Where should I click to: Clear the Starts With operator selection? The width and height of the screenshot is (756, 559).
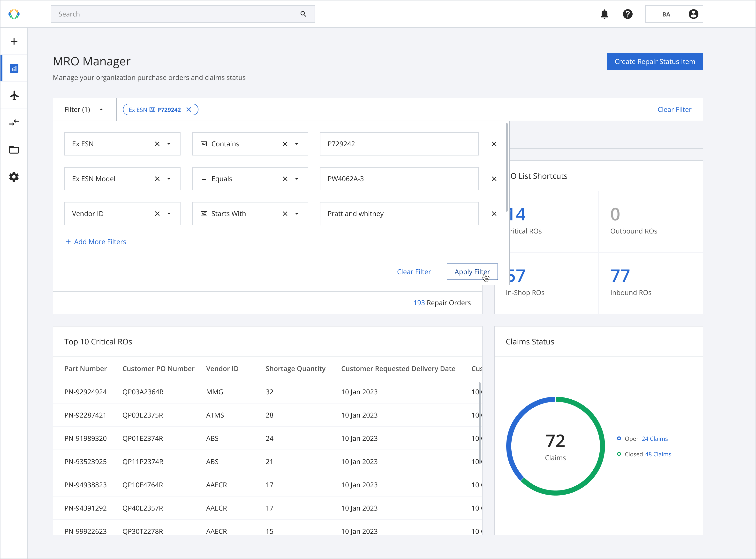[285, 214]
